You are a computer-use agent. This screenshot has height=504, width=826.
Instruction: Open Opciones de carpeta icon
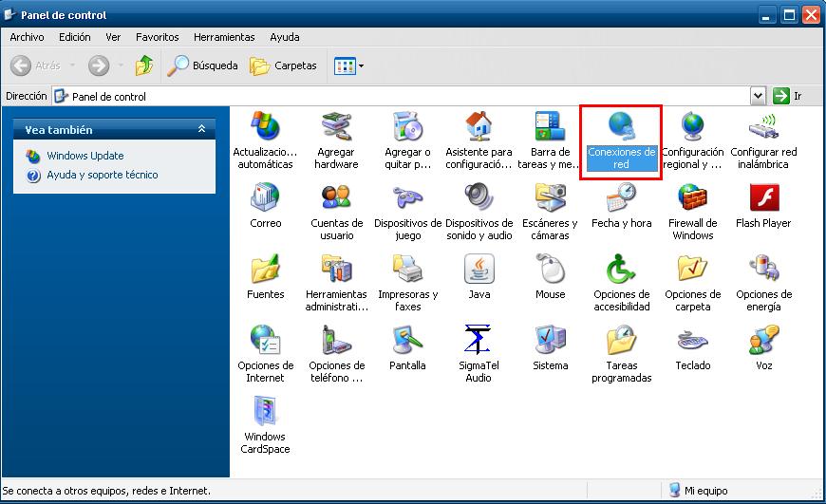pyautogui.click(x=693, y=270)
